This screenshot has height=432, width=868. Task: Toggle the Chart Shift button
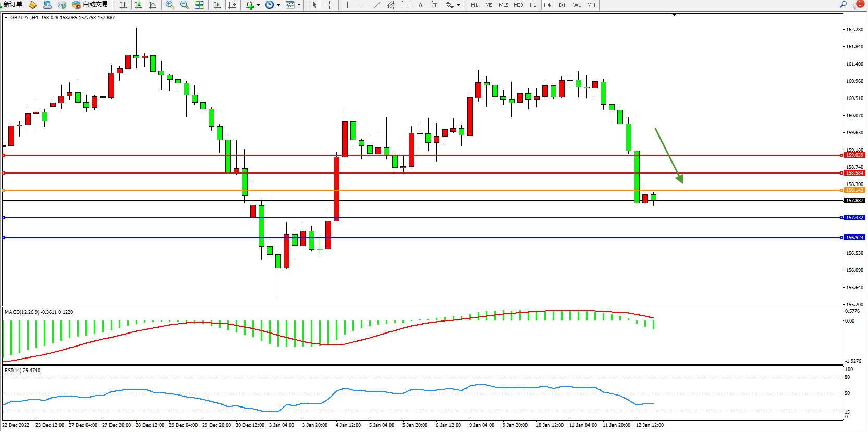232,5
